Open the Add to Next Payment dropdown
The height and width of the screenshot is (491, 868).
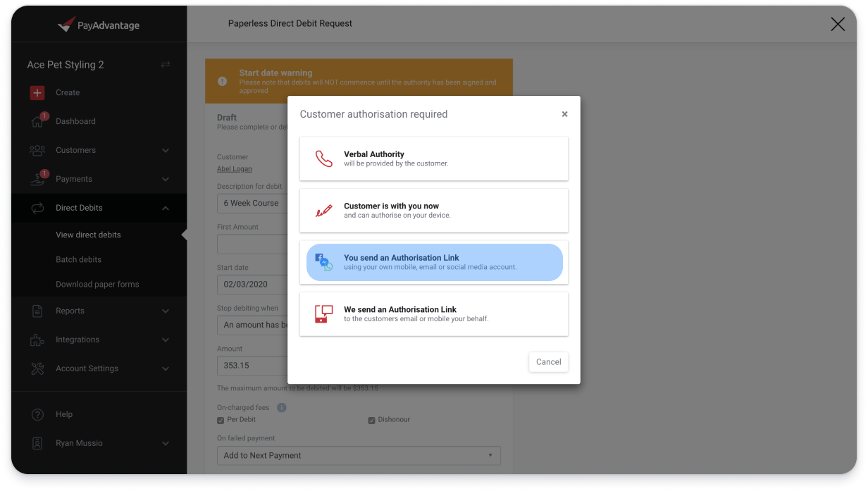point(359,455)
